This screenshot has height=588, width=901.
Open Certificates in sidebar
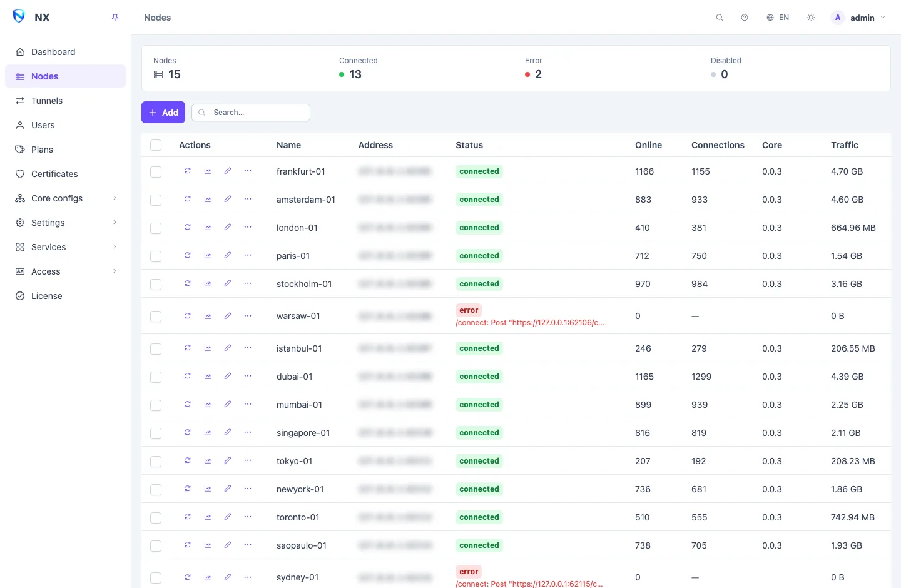(x=65, y=174)
